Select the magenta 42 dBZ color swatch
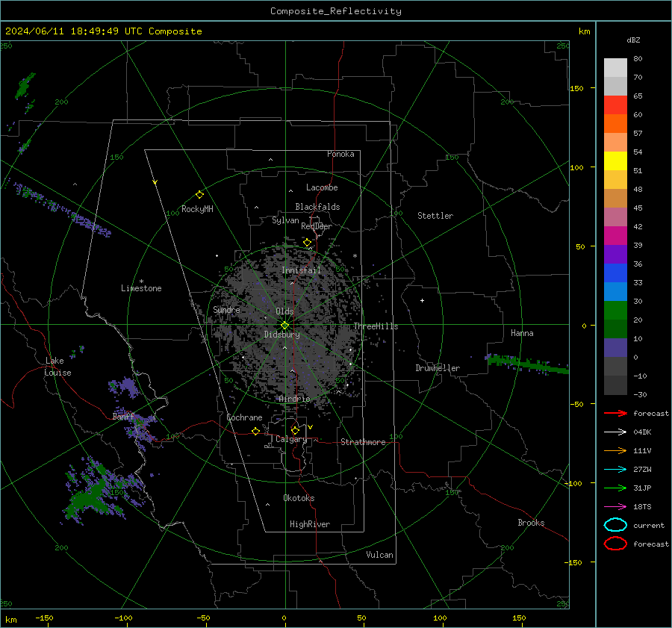Image resolution: width=672 pixels, height=628 pixels. point(615,235)
